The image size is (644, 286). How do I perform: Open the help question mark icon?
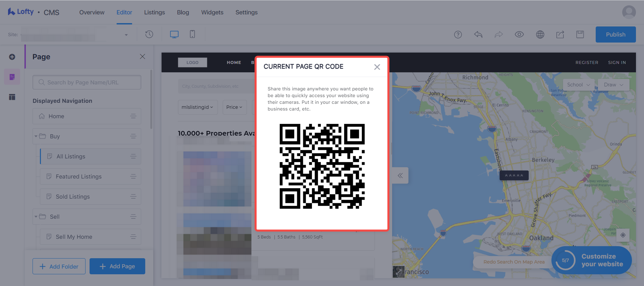tap(458, 34)
